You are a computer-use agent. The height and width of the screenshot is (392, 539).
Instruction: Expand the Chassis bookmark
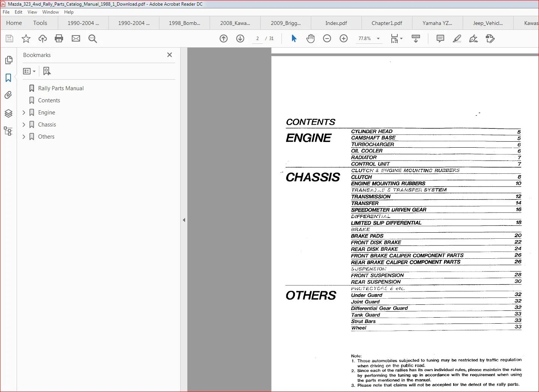[24, 125]
